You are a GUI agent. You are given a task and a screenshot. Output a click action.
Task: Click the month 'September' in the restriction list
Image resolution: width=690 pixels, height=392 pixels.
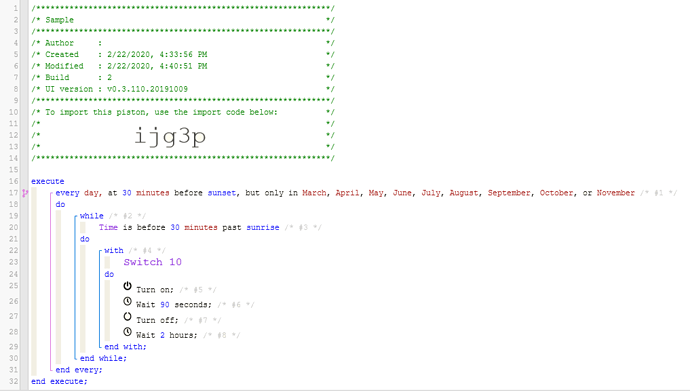click(x=509, y=193)
